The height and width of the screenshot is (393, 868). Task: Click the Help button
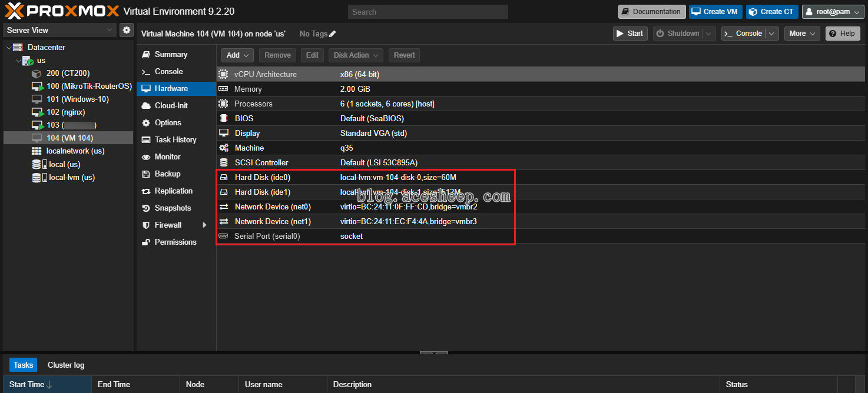tap(843, 34)
